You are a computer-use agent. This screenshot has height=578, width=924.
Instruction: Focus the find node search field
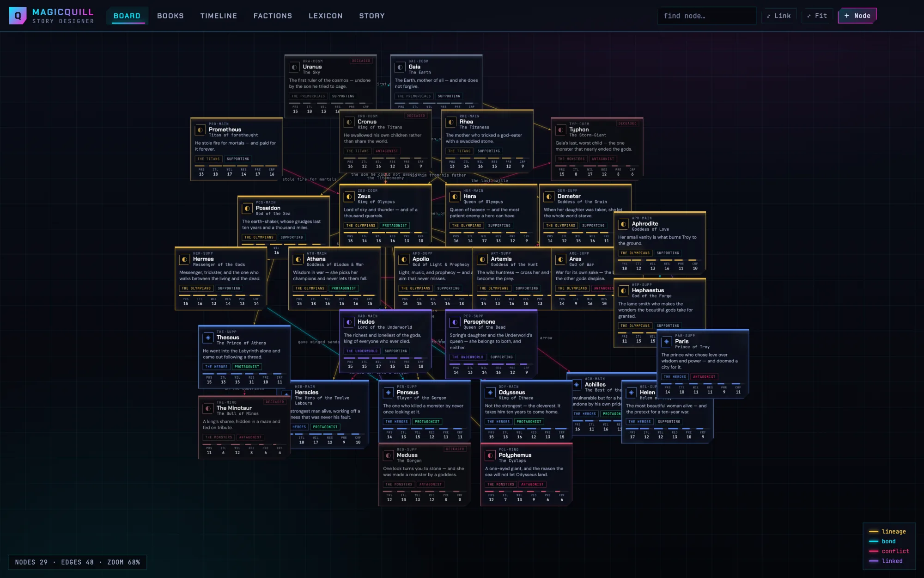coord(707,16)
